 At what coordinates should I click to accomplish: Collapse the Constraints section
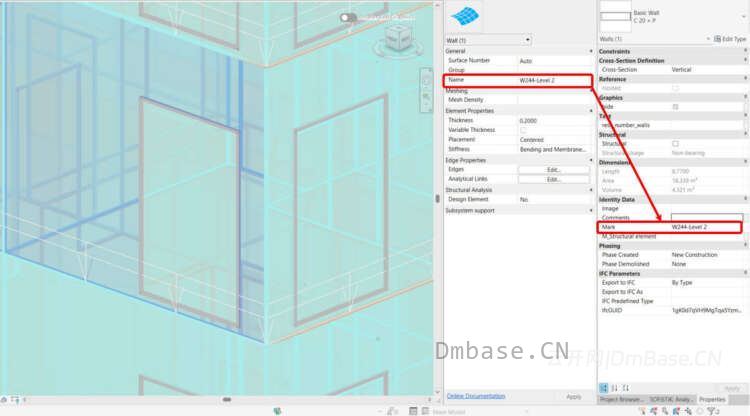coord(746,51)
